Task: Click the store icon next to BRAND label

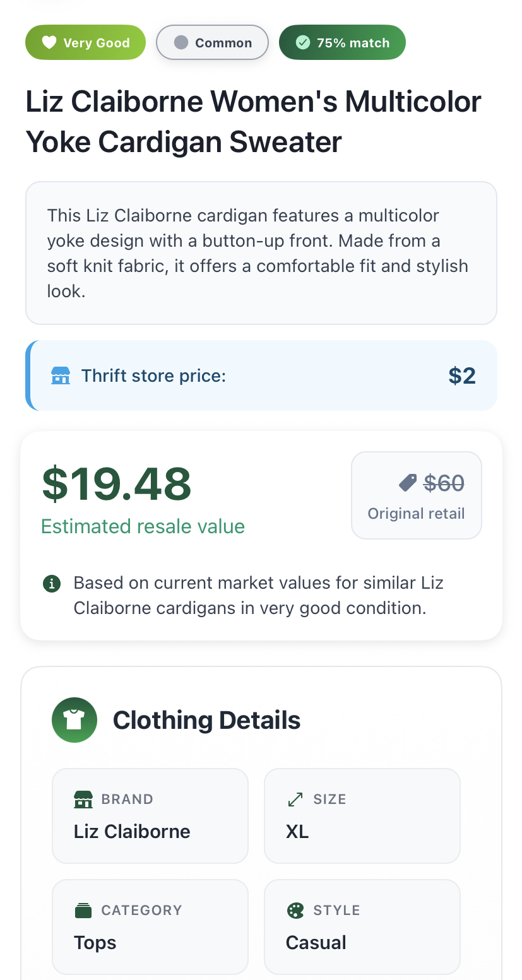Action: (x=83, y=800)
